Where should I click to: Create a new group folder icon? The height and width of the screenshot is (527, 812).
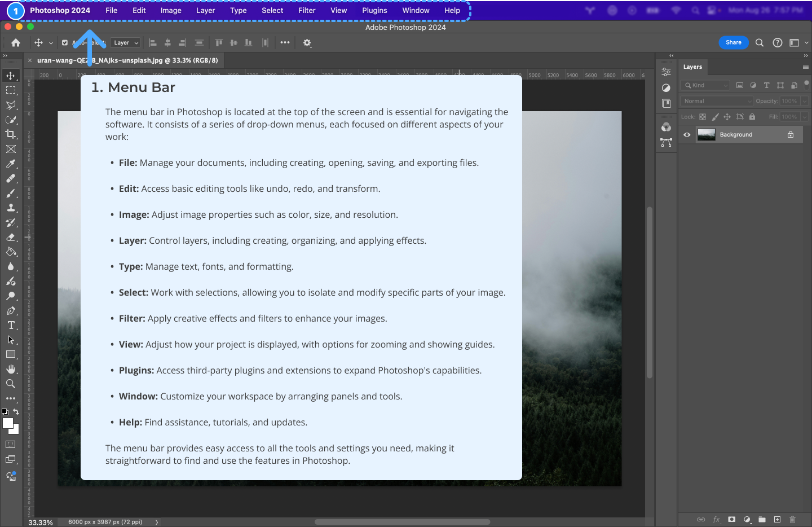762,519
